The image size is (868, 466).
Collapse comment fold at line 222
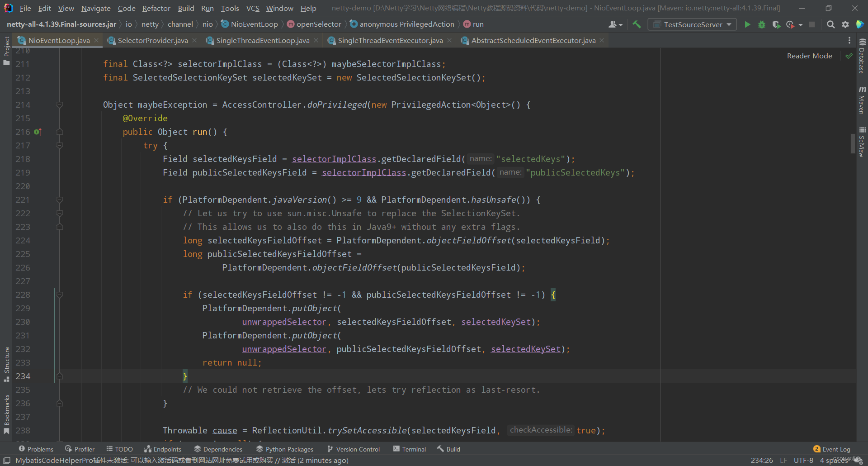[59, 213]
